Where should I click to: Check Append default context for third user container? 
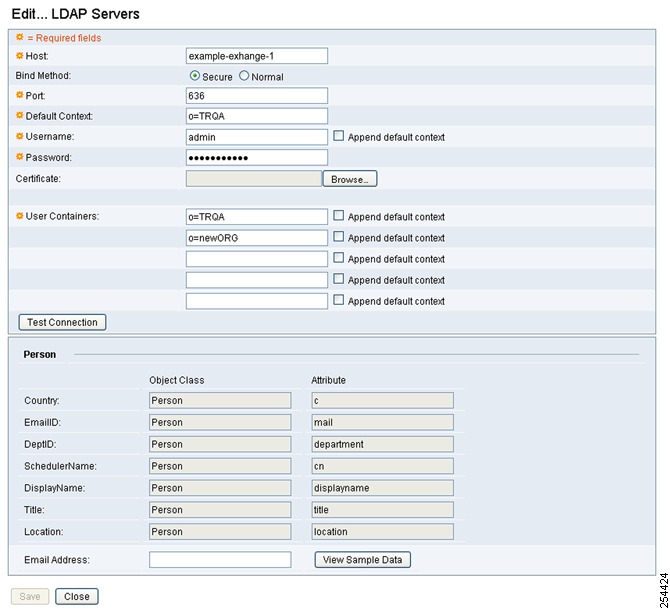click(338, 258)
